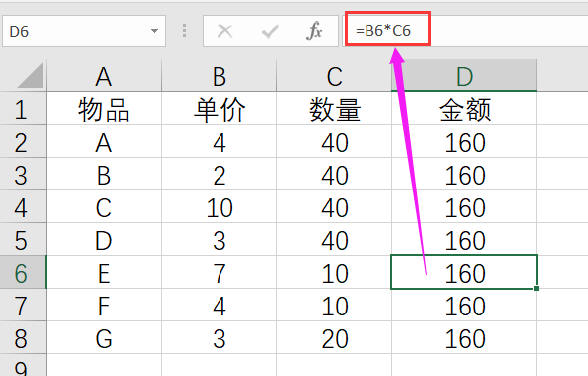Screen dimensions: 588x376
Task: Click unit price cell B6 with 7
Action: coord(219,272)
